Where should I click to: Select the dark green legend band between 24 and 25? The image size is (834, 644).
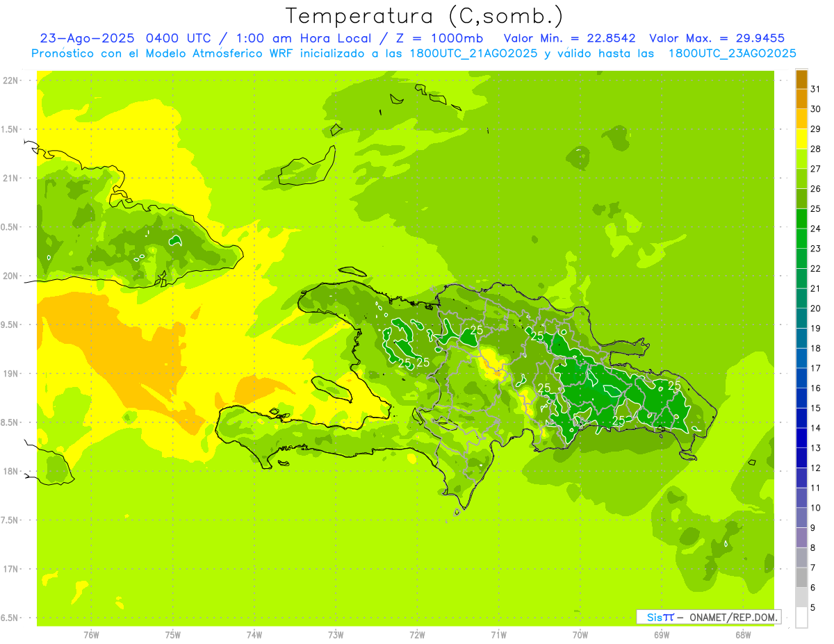(x=801, y=218)
